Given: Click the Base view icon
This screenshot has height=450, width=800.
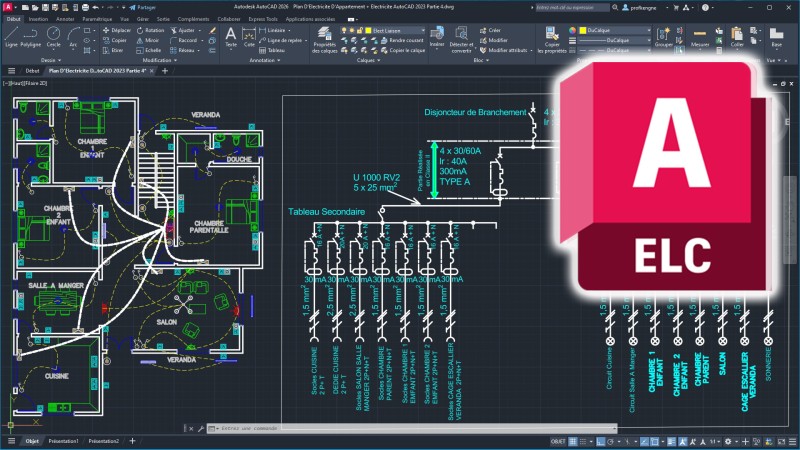Looking at the screenshot, I should [x=777, y=37].
